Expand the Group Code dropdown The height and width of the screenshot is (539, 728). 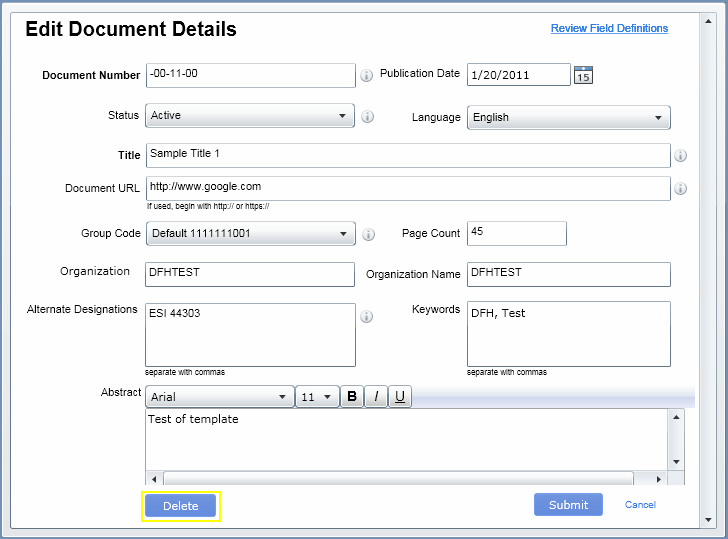(x=250, y=234)
